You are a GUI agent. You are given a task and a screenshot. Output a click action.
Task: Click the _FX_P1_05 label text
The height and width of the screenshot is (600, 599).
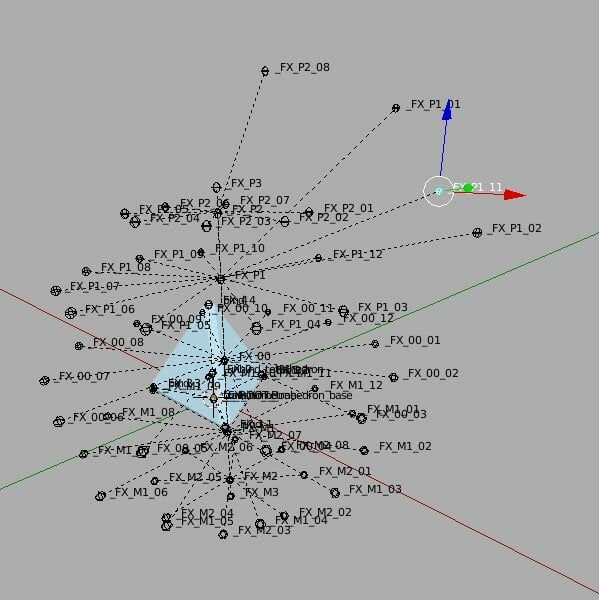pos(184,325)
